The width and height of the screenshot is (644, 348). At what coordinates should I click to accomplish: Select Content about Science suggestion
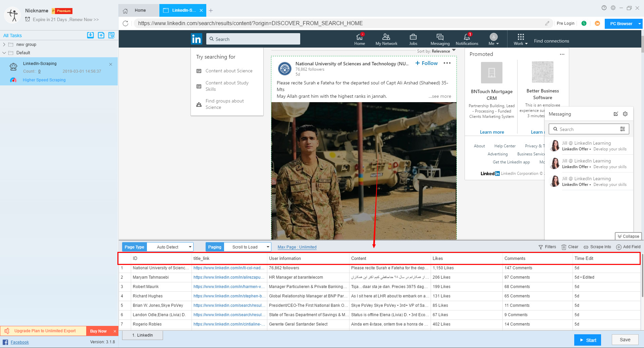coord(229,71)
